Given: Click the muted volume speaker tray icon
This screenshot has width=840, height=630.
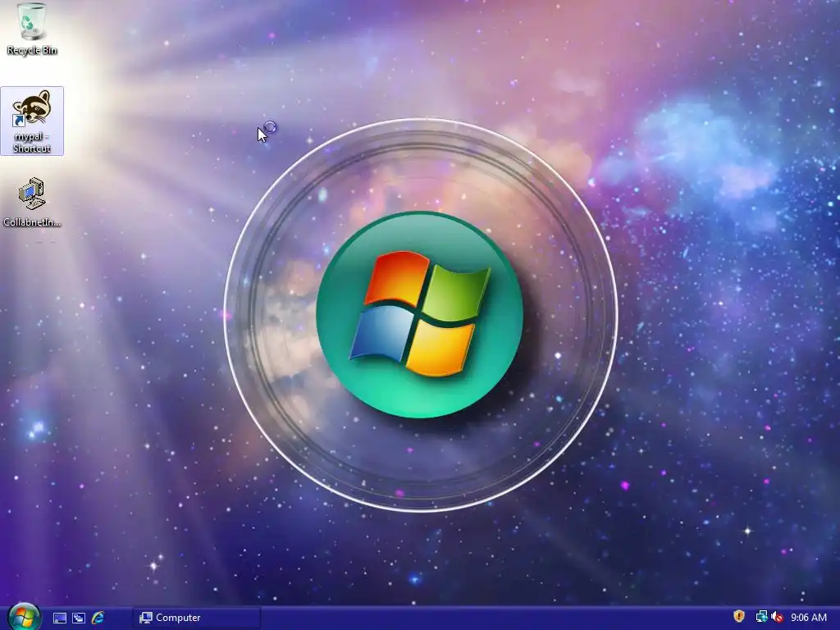Looking at the screenshot, I should coord(777,617).
